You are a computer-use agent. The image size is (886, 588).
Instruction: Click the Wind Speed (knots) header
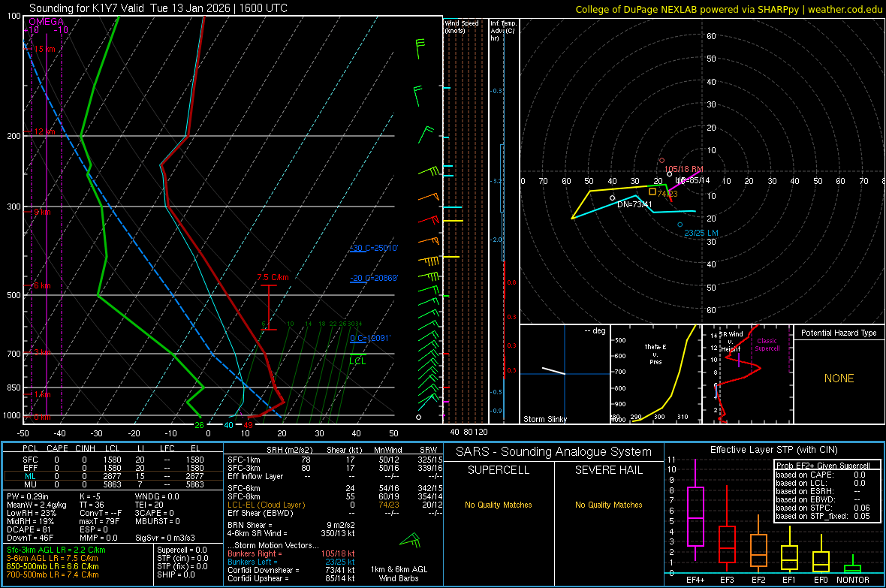tap(462, 26)
